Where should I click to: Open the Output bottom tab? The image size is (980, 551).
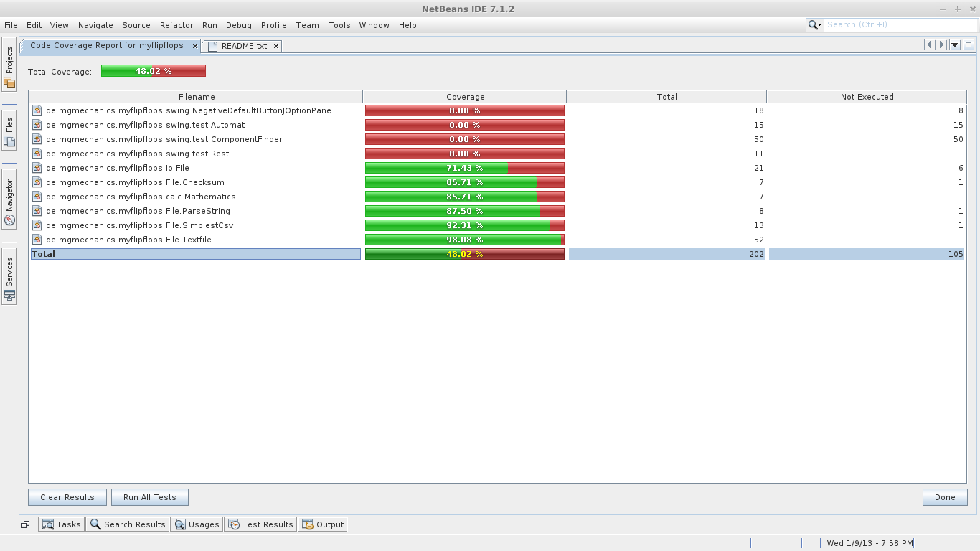coord(323,524)
